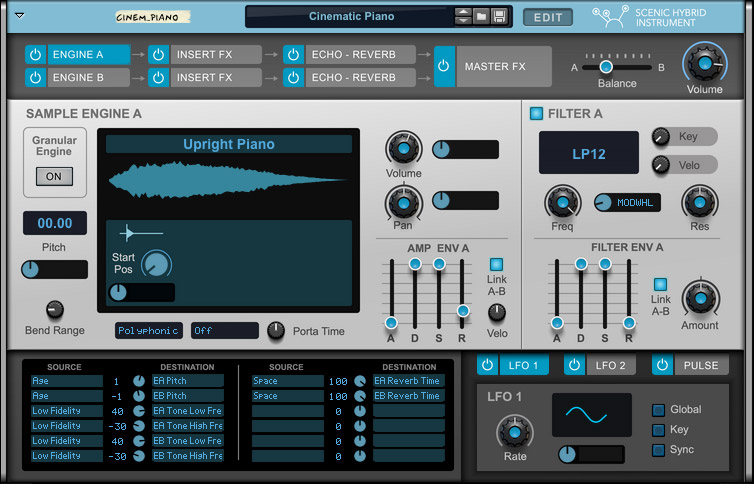Screen dimensions: 754x484
Task: Click the save patch disk icon
Action: tap(499, 16)
